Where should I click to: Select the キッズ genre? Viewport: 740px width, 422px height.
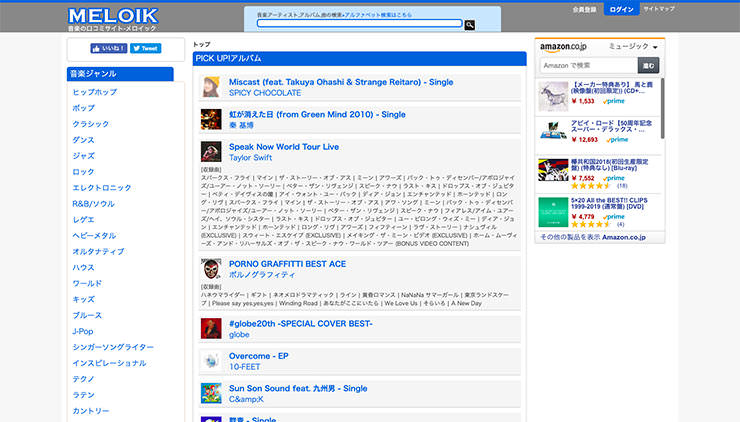coord(83,299)
